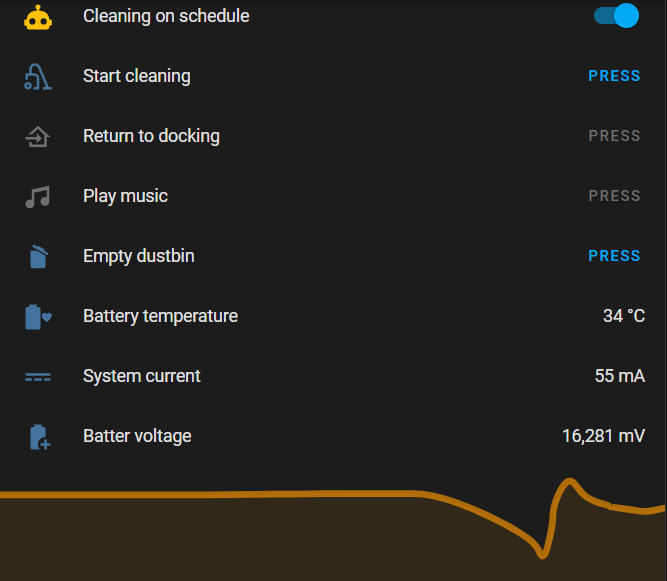The height and width of the screenshot is (581, 667).
Task: Open the 16,281 mV voltage reading
Action: [x=604, y=436]
